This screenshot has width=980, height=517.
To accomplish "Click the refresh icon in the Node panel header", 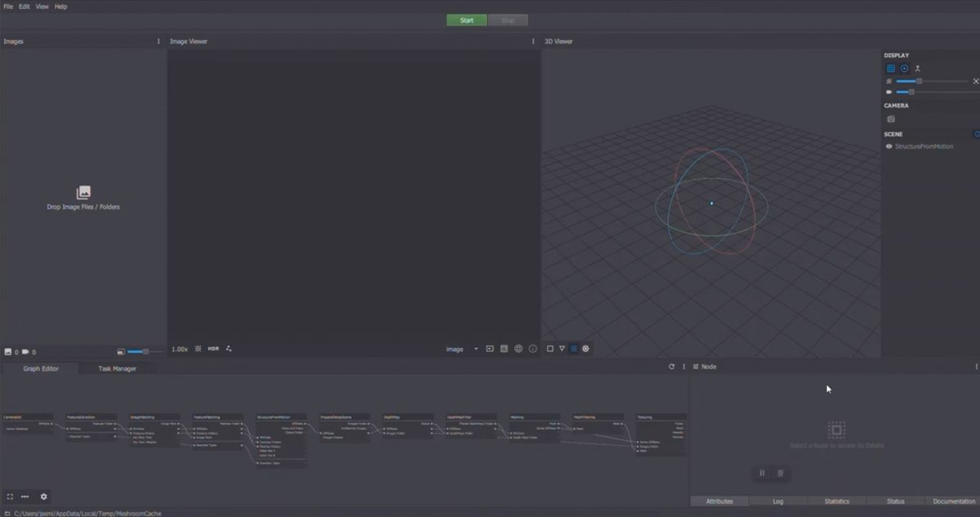I will click(x=672, y=367).
